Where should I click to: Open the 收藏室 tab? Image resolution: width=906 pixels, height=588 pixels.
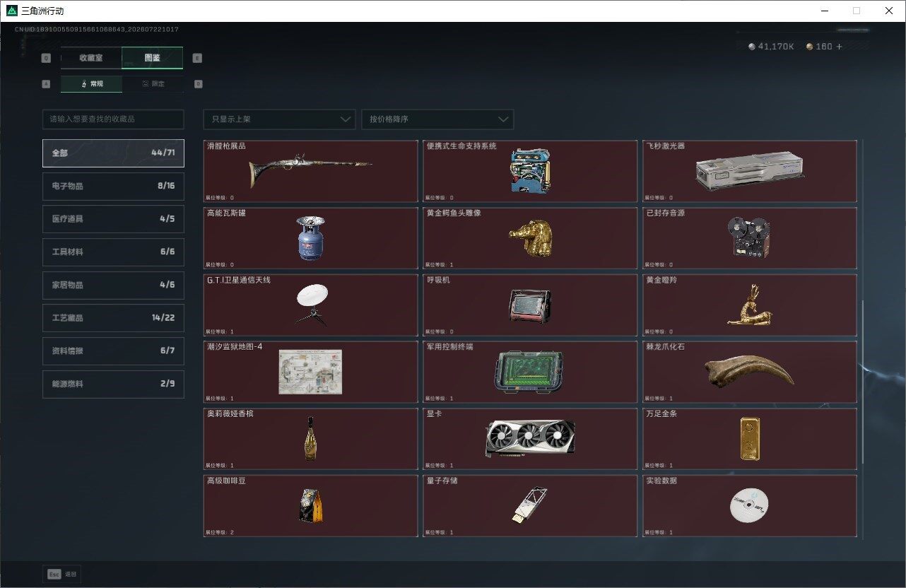pyautogui.click(x=91, y=58)
